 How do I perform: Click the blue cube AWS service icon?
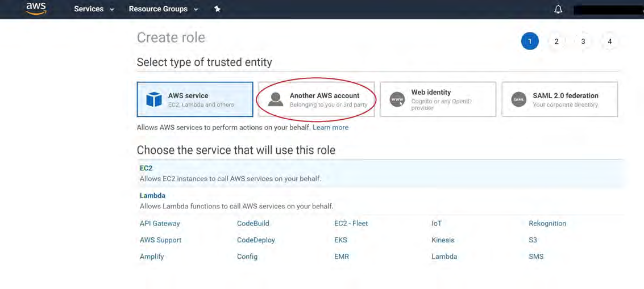coord(154,99)
